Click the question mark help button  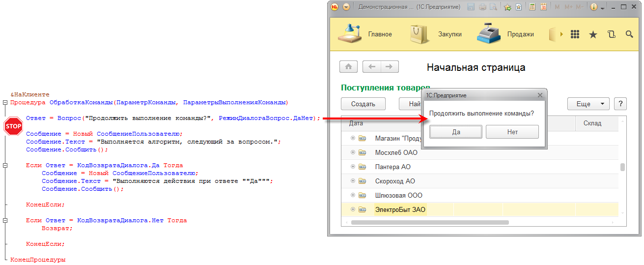pyautogui.click(x=620, y=104)
